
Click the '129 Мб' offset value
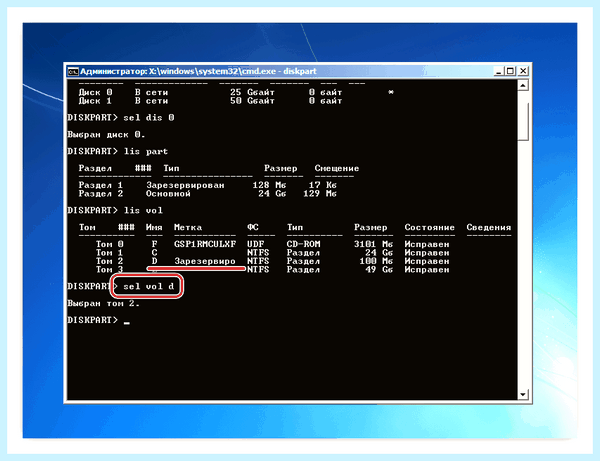tap(320, 194)
